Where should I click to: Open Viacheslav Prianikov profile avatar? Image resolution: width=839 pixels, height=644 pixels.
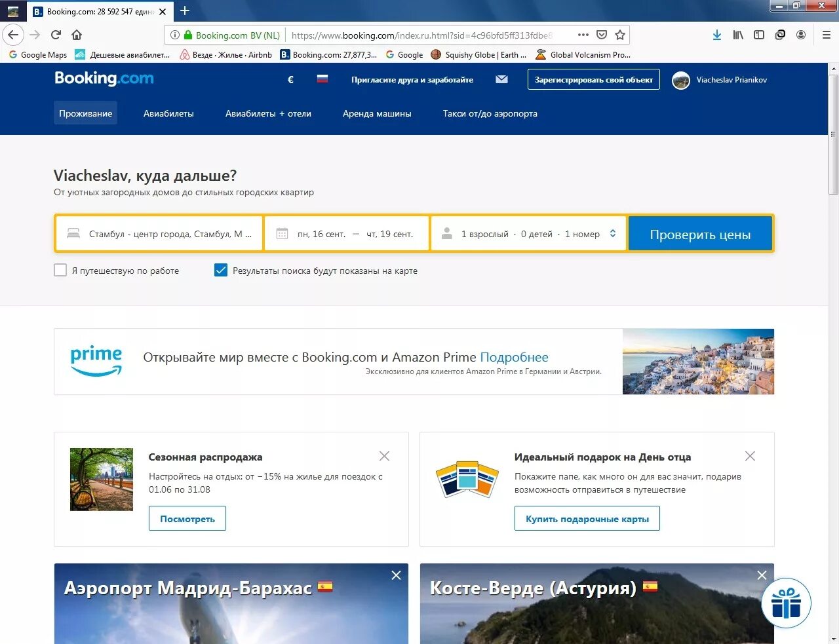tap(681, 80)
